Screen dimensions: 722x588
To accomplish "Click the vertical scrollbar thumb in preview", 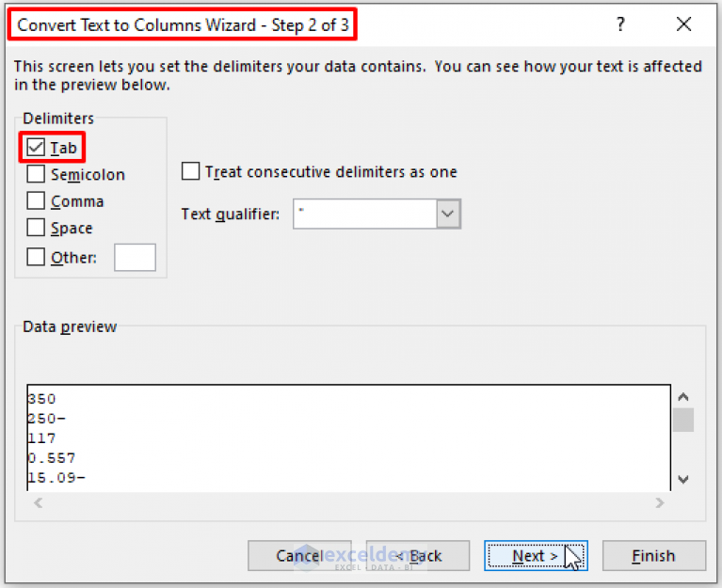I will tap(683, 420).
